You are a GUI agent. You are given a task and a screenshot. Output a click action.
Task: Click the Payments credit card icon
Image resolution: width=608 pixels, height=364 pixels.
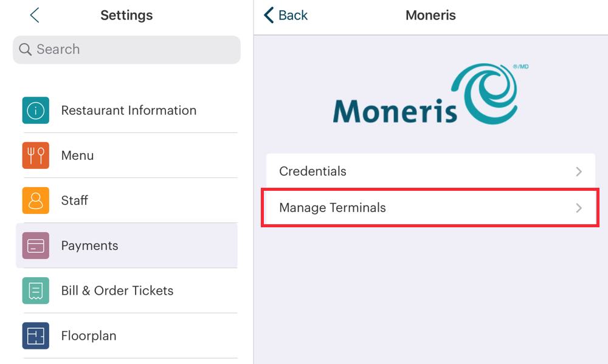35,246
